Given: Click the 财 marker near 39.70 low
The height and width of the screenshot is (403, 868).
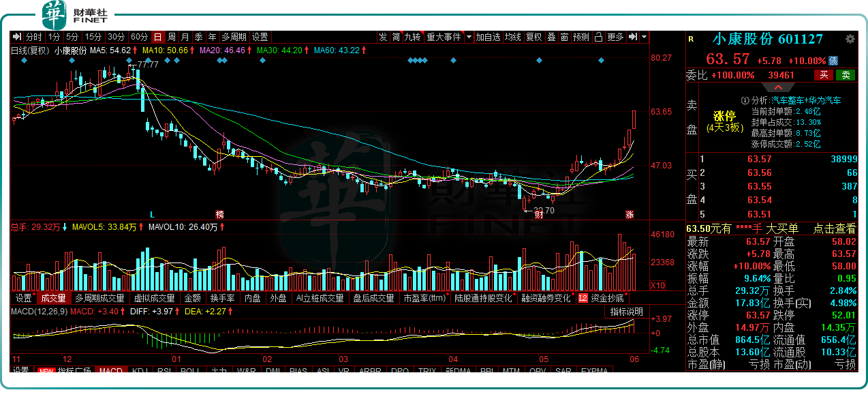Looking at the screenshot, I should pyautogui.click(x=538, y=214).
